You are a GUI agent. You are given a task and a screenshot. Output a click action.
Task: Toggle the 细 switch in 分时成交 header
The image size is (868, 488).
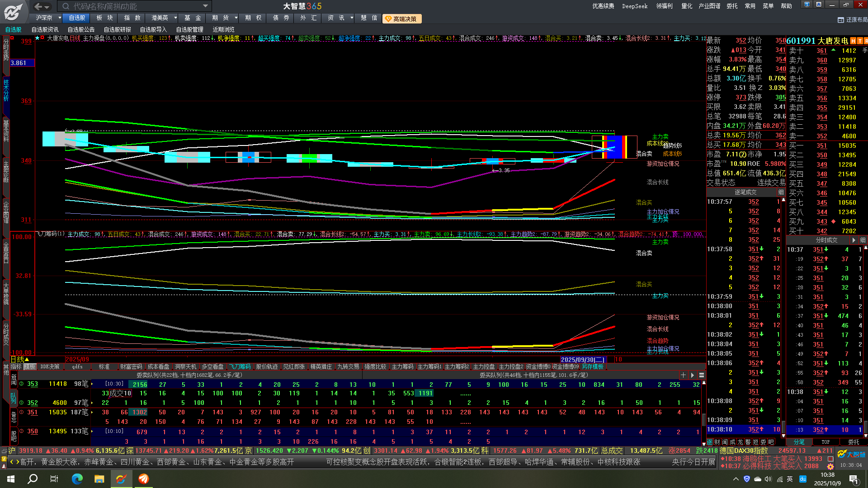863,240
